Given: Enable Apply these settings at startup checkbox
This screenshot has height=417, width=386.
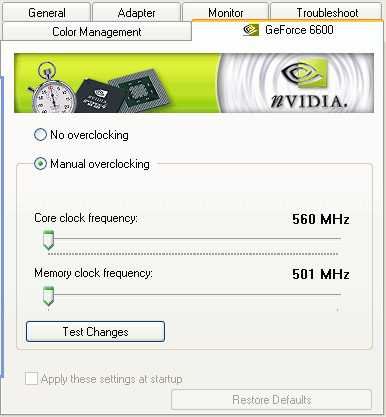Looking at the screenshot, I should pyautogui.click(x=31, y=379).
